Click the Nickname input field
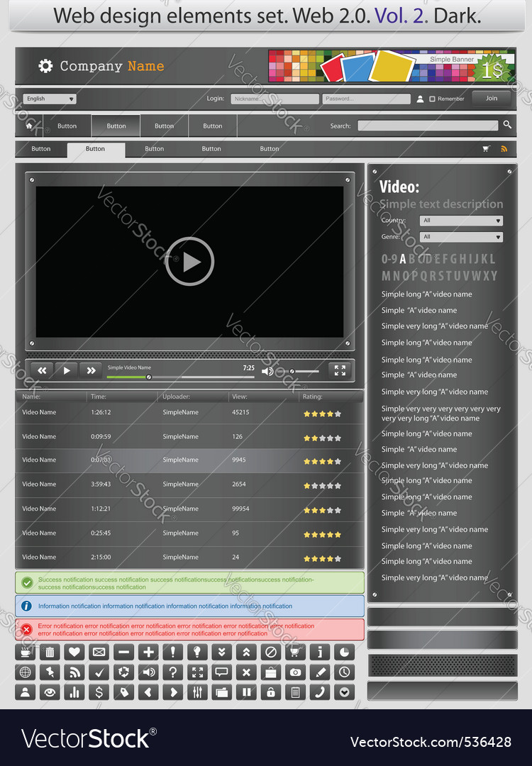Screen dimensions: 532x766 pyautogui.click(x=275, y=99)
